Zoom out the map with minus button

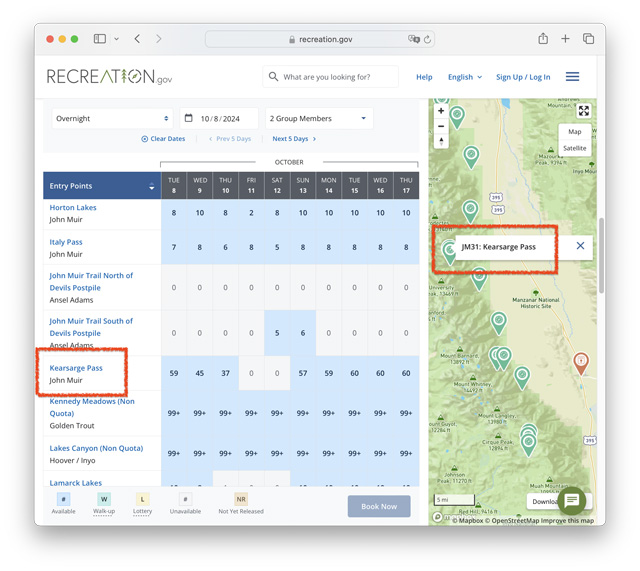tap(441, 126)
